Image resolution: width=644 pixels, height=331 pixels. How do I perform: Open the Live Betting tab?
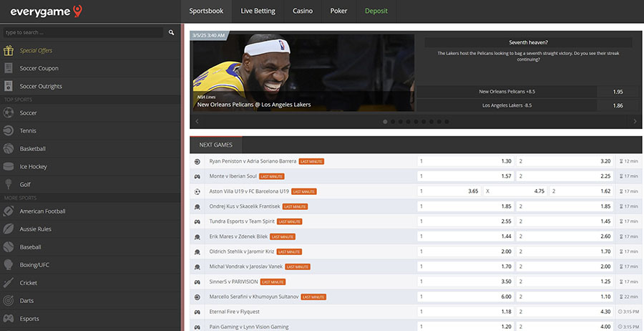click(x=258, y=11)
